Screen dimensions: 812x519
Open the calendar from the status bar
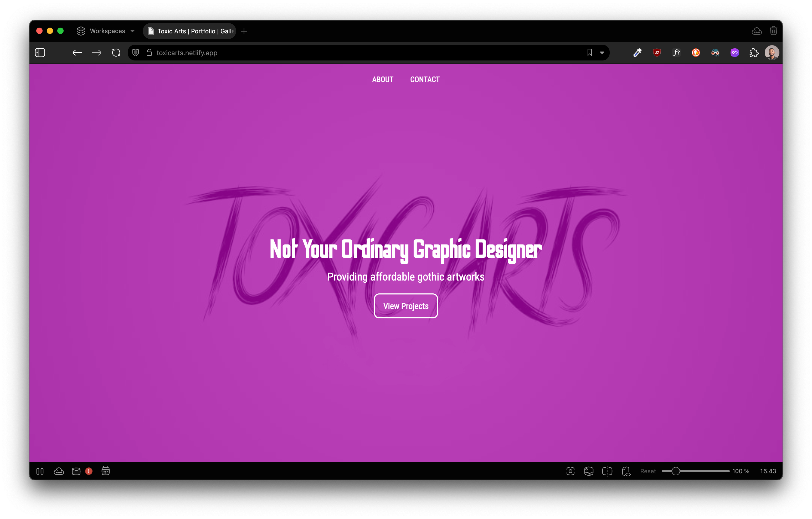(106, 471)
